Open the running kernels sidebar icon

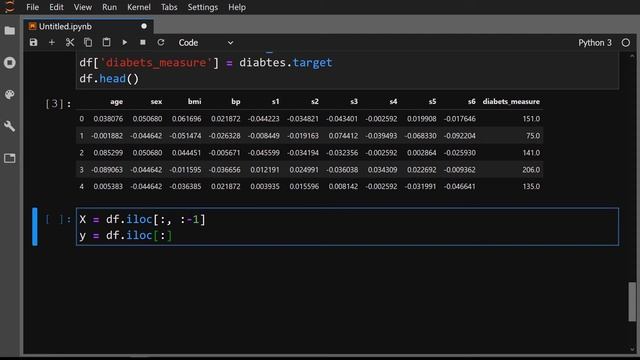(x=9, y=63)
